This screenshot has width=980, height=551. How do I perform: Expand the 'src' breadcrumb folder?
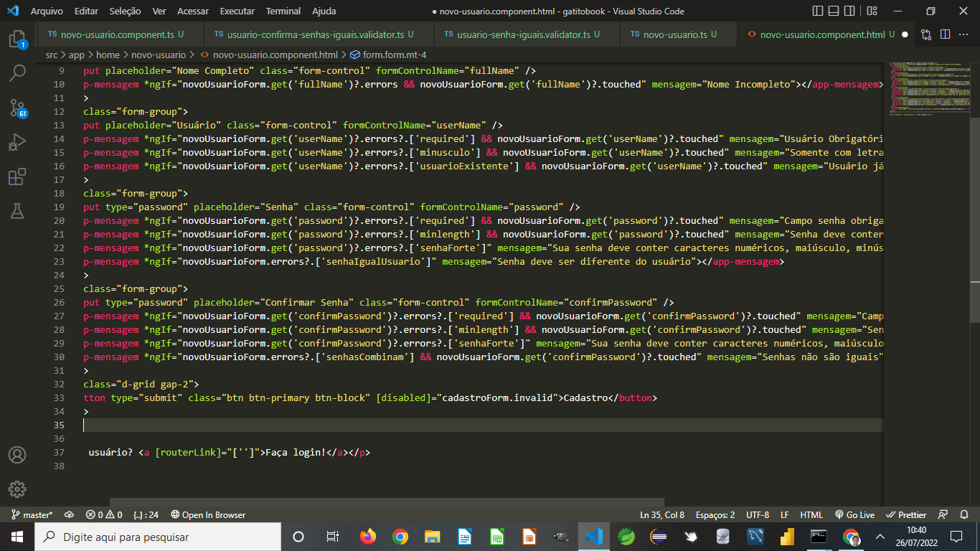(52, 55)
